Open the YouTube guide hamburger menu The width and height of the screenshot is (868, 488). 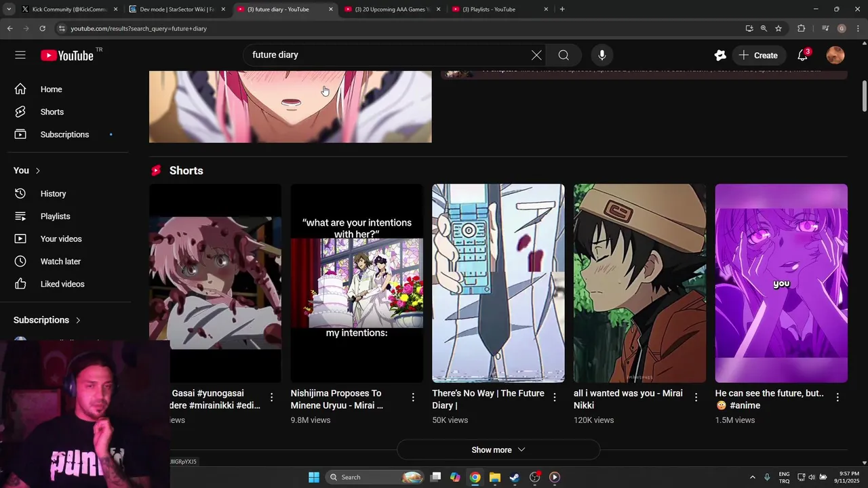[x=20, y=55]
